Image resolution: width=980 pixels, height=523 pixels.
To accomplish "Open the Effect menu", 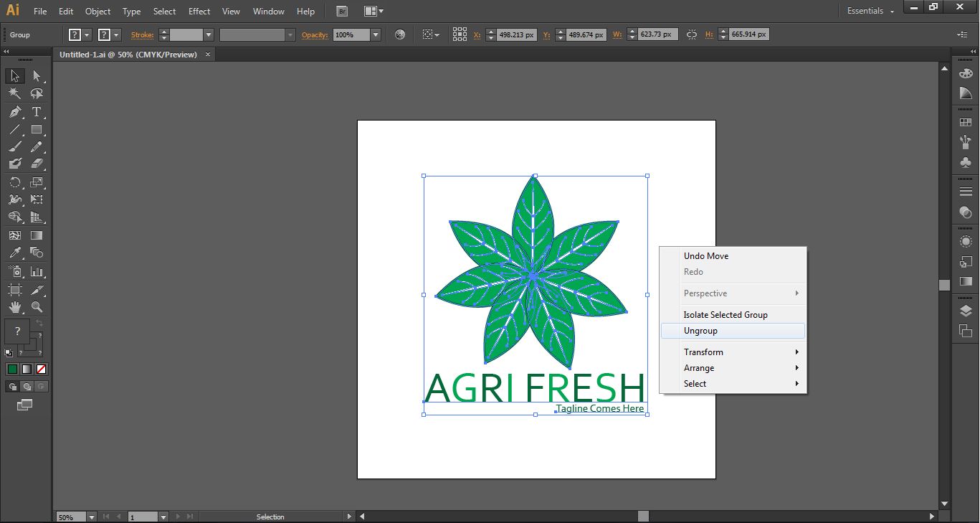I will [x=199, y=11].
